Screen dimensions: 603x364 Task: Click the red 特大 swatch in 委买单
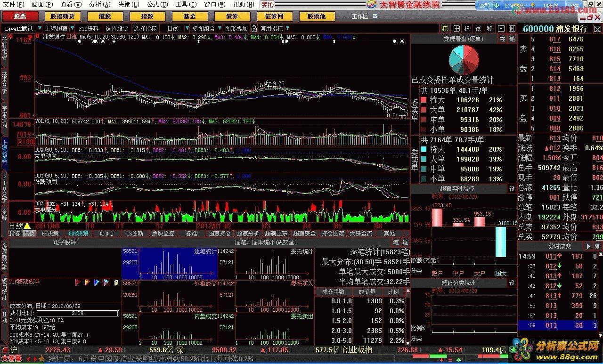coord(424,100)
